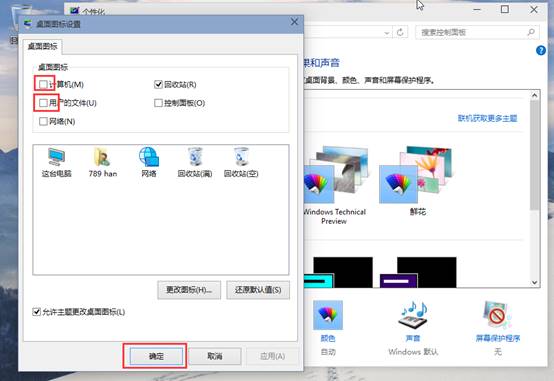Viewport: 554px width, 381px height.
Task: Click the 联机获取更多主题 link
Action: (487, 118)
